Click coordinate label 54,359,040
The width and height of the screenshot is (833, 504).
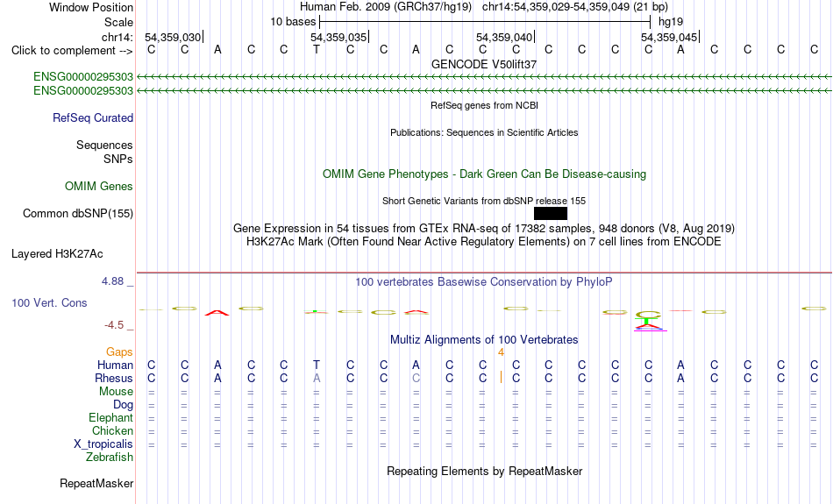point(505,37)
